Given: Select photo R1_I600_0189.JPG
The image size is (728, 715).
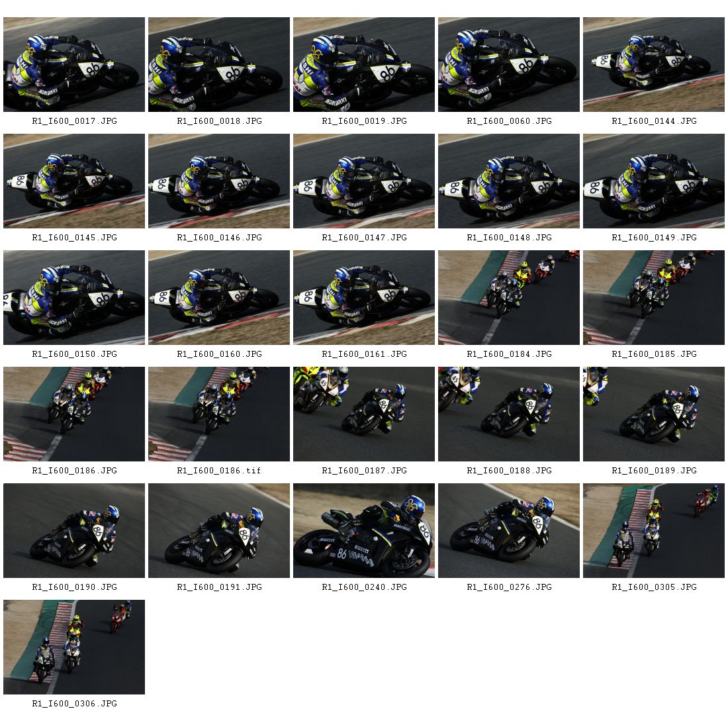Looking at the screenshot, I should (x=653, y=414).
